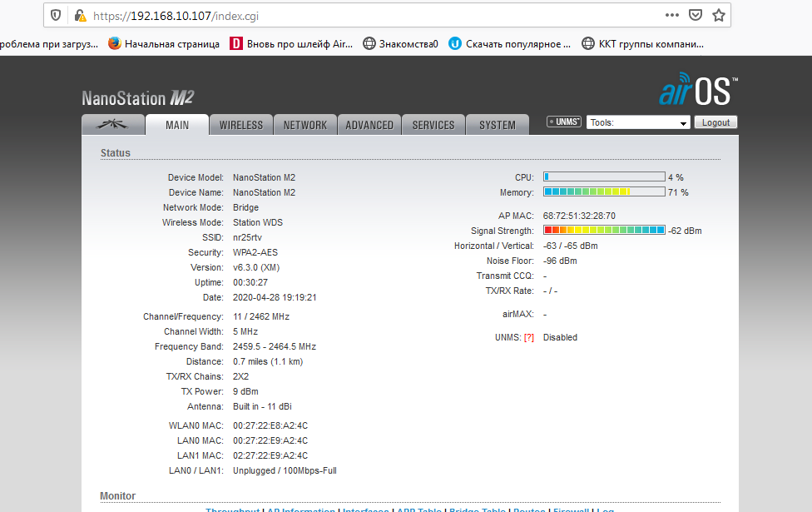
Task: Click the insecure connection padlock icon
Action: click(x=80, y=16)
